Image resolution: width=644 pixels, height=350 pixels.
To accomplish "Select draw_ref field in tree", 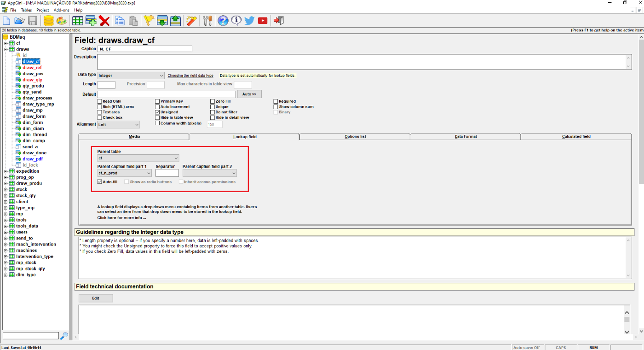I will coord(32,67).
